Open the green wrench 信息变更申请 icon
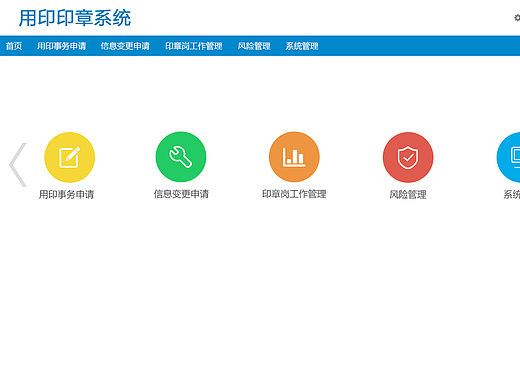The width and height of the screenshot is (520, 390). coord(181,157)
